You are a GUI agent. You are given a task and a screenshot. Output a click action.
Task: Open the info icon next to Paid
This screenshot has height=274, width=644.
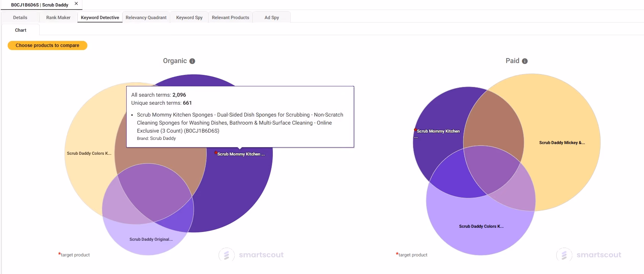(525, 61)
